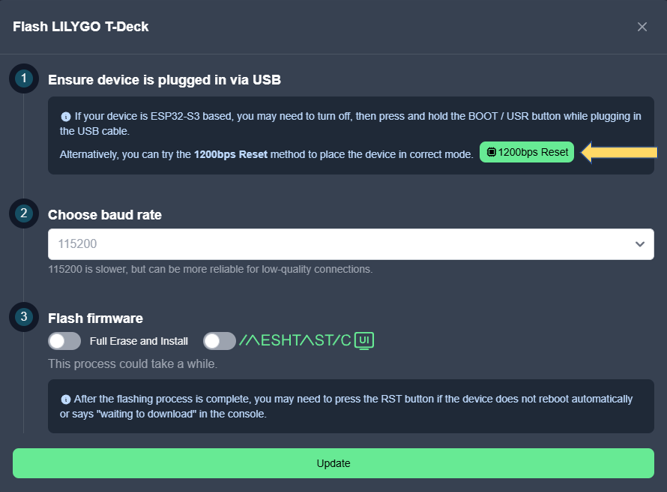Click the UI badge icon after Meshtastic
This screenshot has width=667, height=492.
[364, 341]
